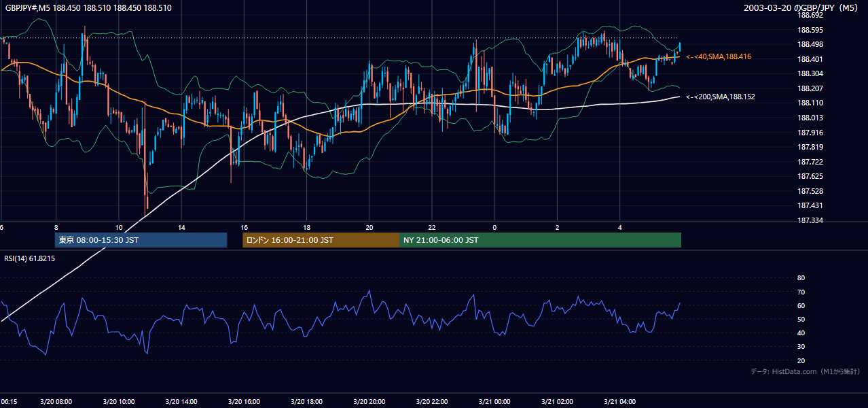Click the 3/20 20:00 time label

pyautogui.click(x=369, y=402)
